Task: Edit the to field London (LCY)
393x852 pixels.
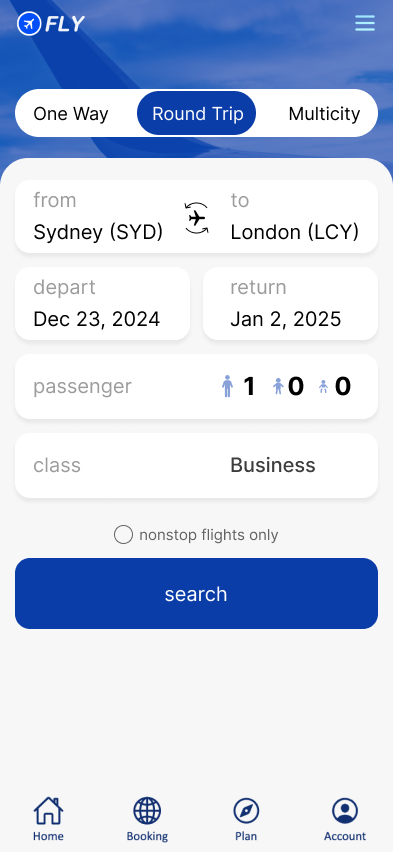Action: 295,217
